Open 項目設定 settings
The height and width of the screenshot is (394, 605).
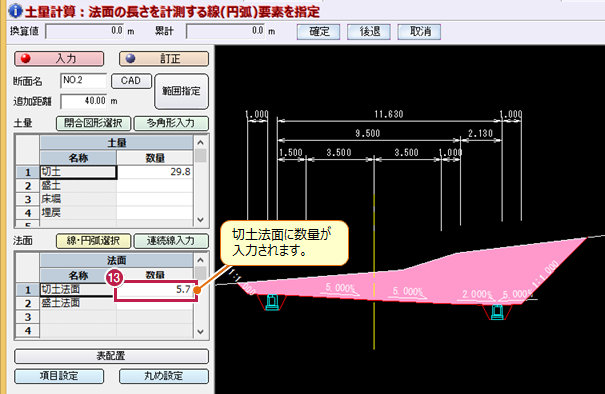[59, 376]
